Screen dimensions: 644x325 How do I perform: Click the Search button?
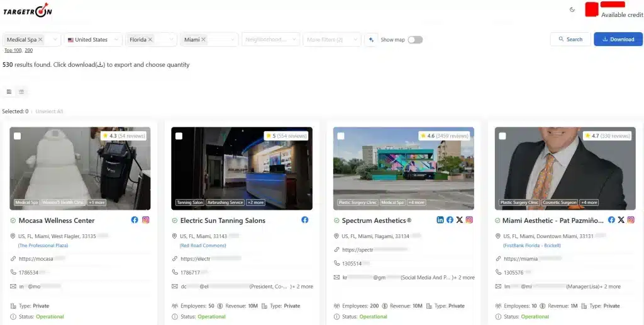(570, 40)
